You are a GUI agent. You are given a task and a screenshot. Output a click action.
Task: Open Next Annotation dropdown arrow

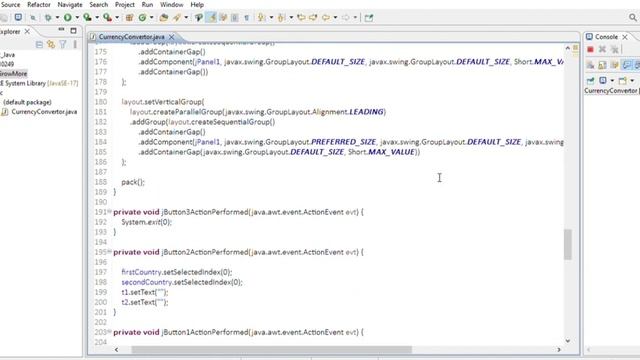pos(271,18)
